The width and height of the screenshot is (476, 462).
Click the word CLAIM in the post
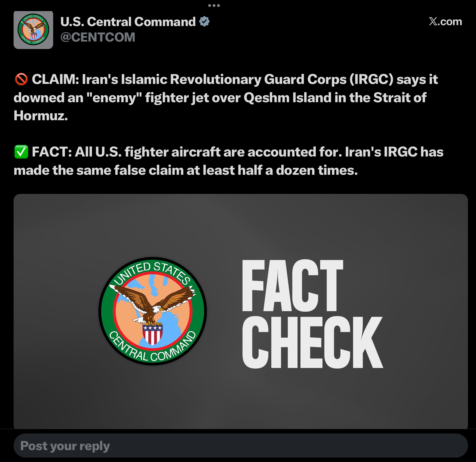click(x=55, y=79)
